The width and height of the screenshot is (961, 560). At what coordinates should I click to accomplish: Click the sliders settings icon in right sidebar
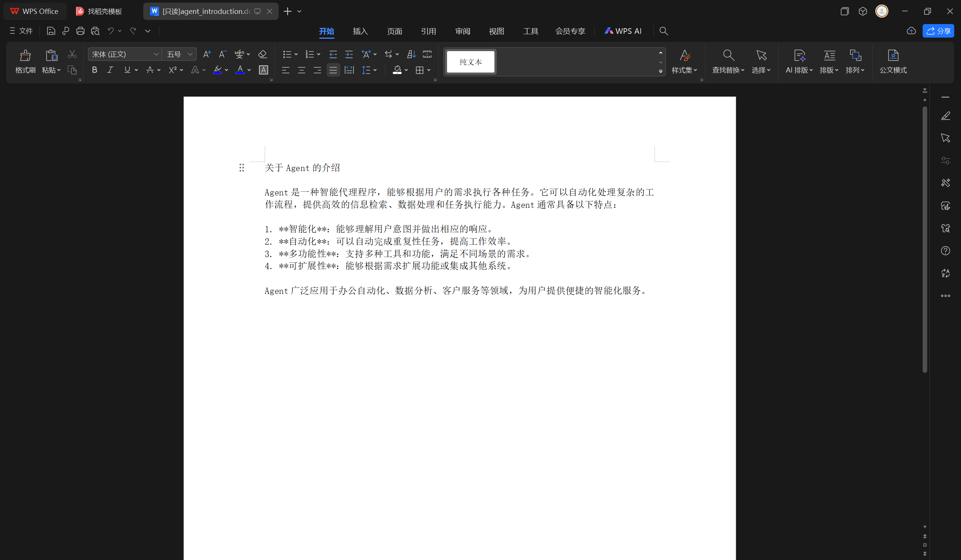tap(945, 160)
